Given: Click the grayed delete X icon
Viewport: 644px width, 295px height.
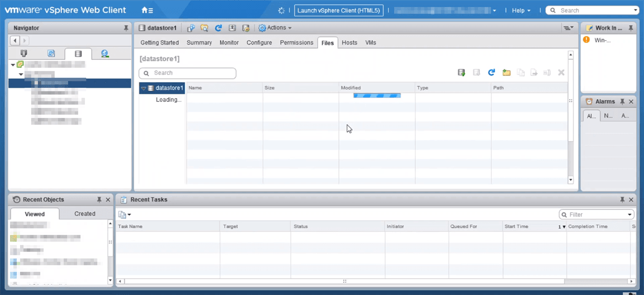Looking at the screenshot, I should [x=561, y=73].
